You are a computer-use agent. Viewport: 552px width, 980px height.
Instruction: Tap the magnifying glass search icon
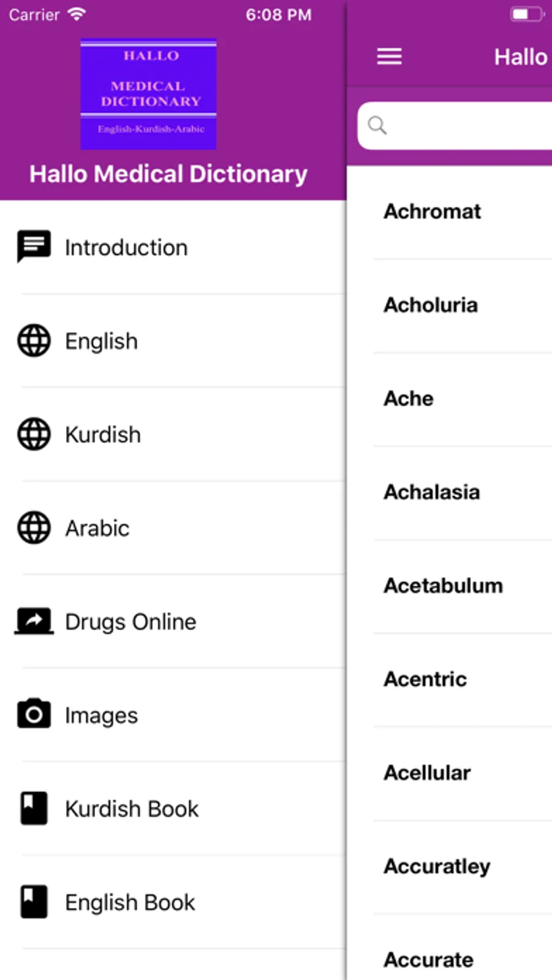pos(377,126)
